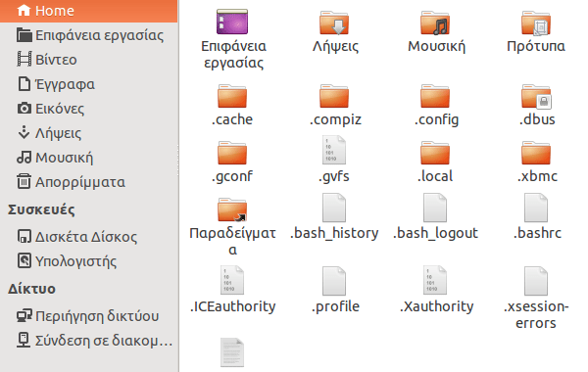Select the .xsession-errors file icon
Screen dimensions: 588x372
(x=536, y=281)
